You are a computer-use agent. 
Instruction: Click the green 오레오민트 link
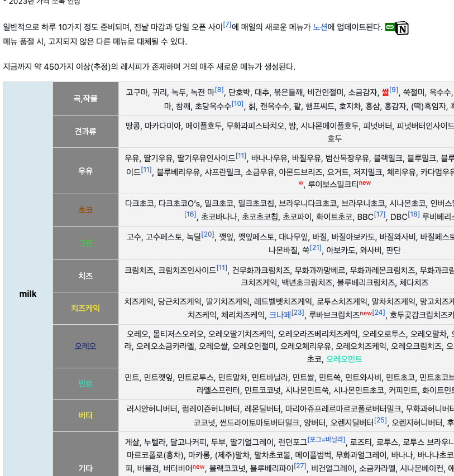click(343, 359)
